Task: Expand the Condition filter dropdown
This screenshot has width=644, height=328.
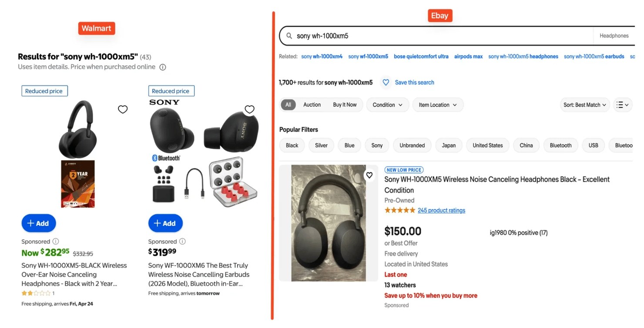Action: tap(387, 105)
